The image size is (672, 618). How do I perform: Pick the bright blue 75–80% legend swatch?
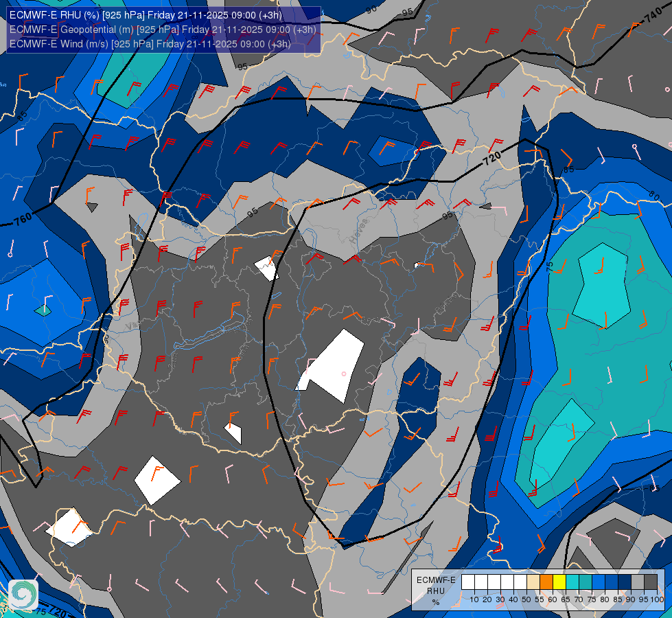point(599,582)
